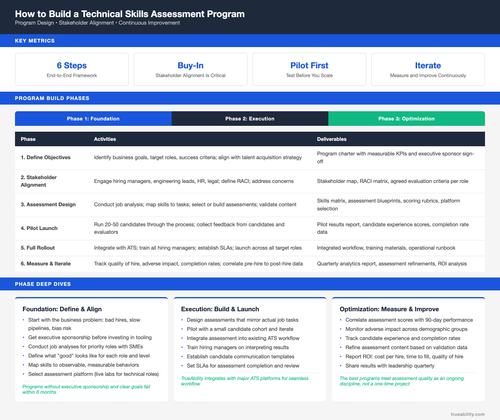
Task: Click 'Define what good looks like' bullet
Action: coord(89,356)
